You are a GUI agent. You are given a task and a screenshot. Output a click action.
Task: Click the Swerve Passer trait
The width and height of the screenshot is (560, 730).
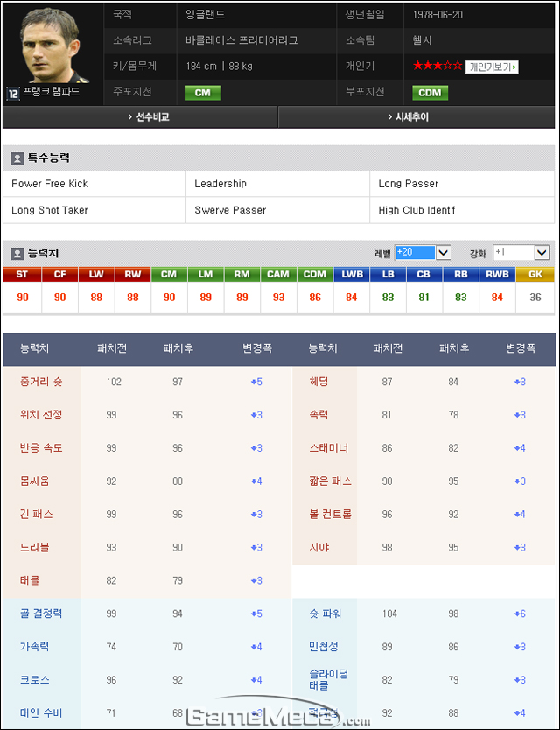[x=230, y=210]
